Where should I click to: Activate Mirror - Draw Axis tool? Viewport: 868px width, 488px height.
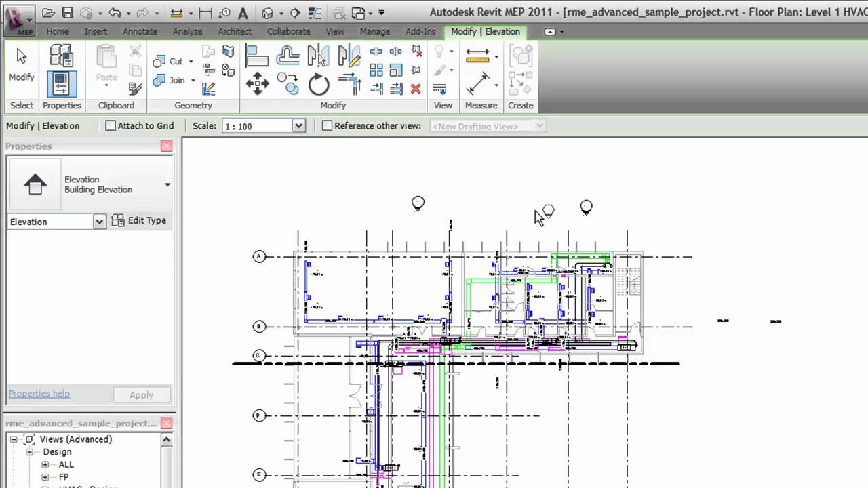pyautogui.click(x=349, y=55)
